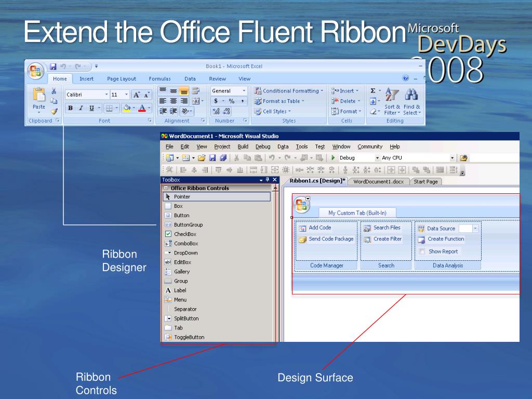Click the Find & Select binoculars icon
The width and height of the screenshot is (532, 399).
click(x=411, y=95)
